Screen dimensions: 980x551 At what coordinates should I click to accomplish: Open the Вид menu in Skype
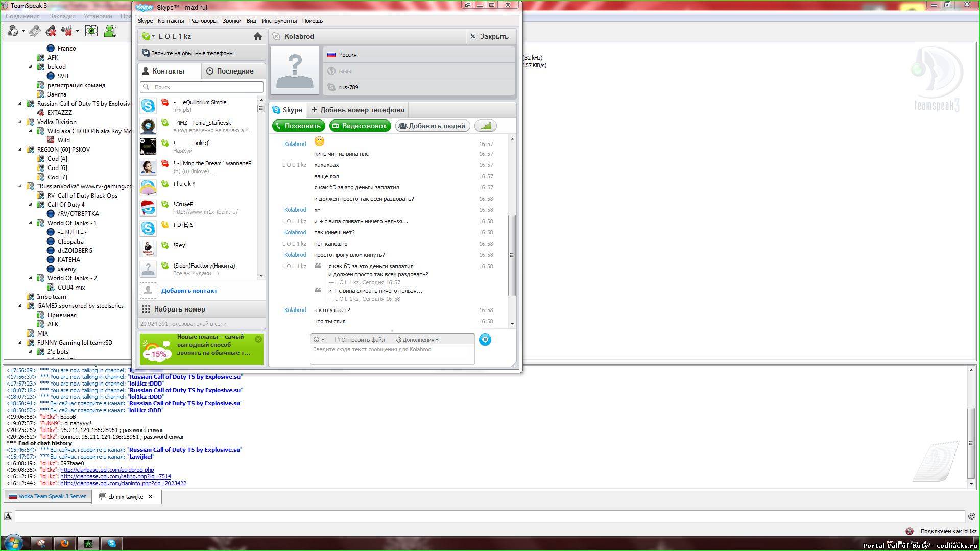[251, 21]
